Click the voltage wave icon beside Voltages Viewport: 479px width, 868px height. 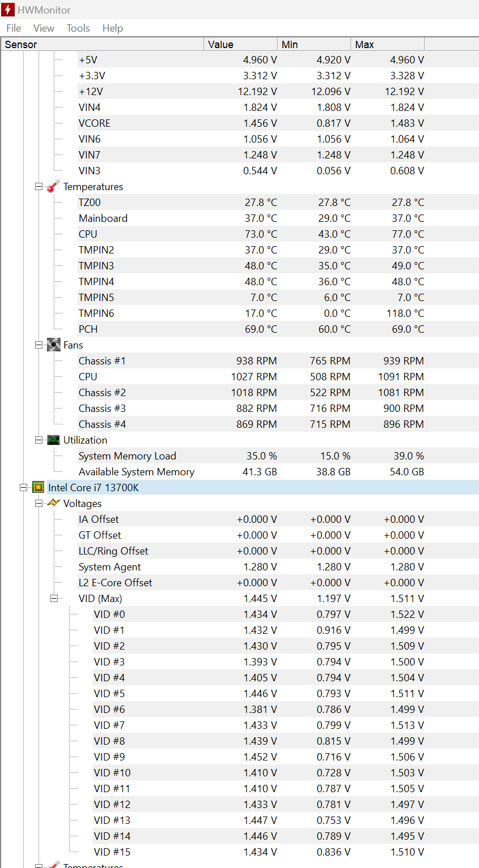[54, 503]
